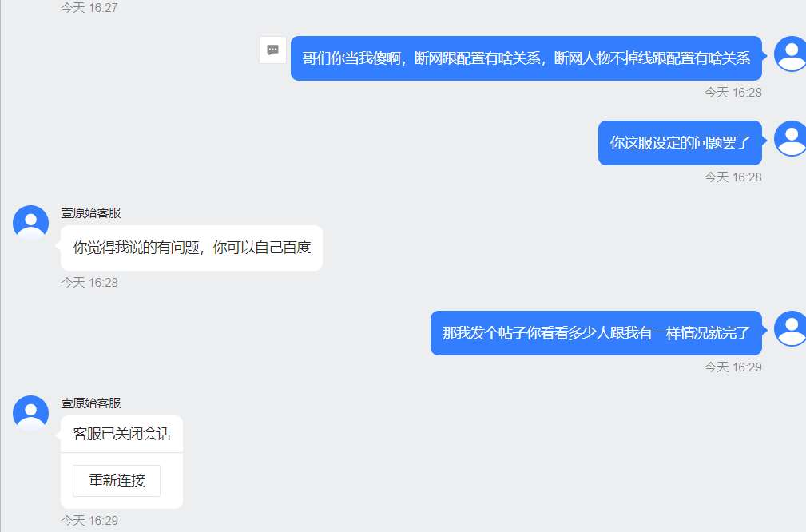Select the 你觉得我说的有问题 reply bubble

pos(192,248)
